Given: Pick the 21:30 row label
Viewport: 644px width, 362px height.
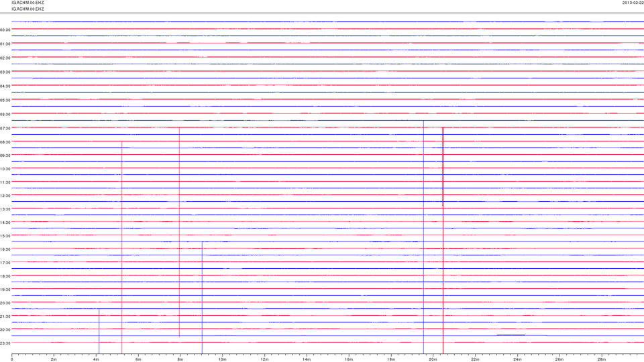Looking at the screenshot, I should 5,316.
